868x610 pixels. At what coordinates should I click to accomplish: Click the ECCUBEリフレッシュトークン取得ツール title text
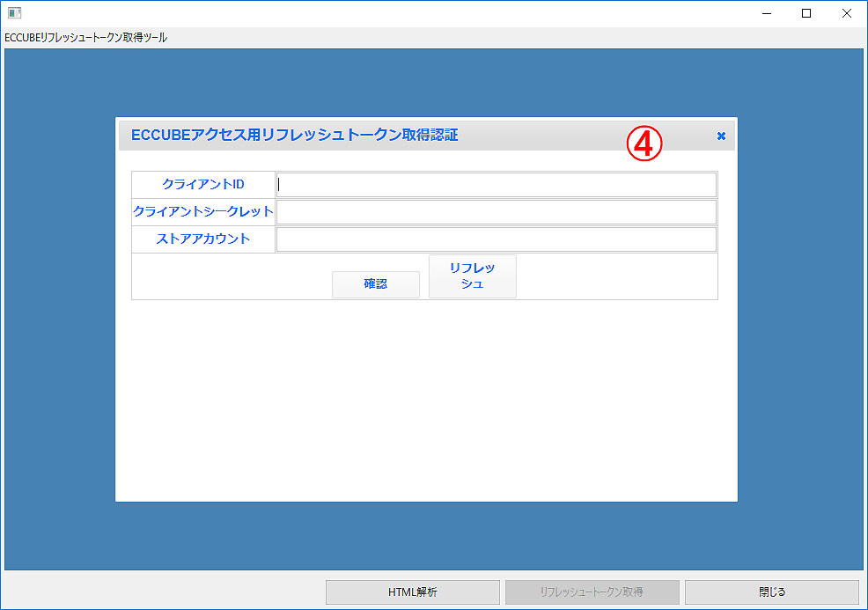pyautogui.click(x=85, y=38)
